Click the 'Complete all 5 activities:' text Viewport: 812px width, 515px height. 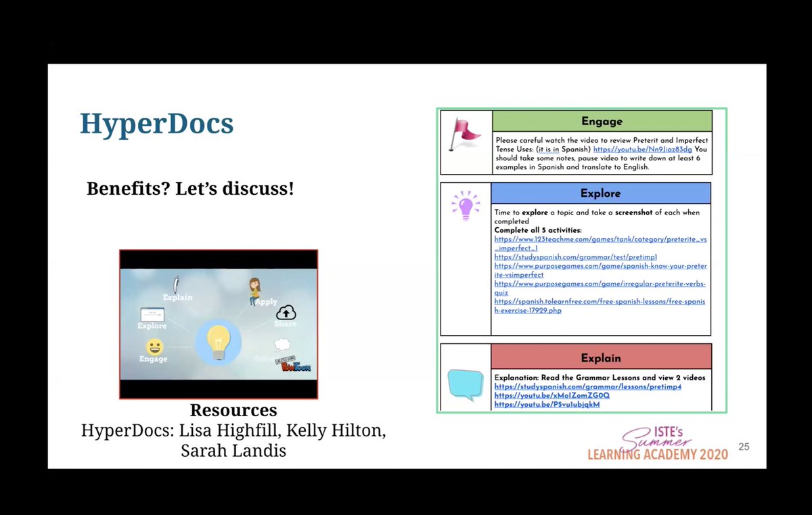(538, 230)
